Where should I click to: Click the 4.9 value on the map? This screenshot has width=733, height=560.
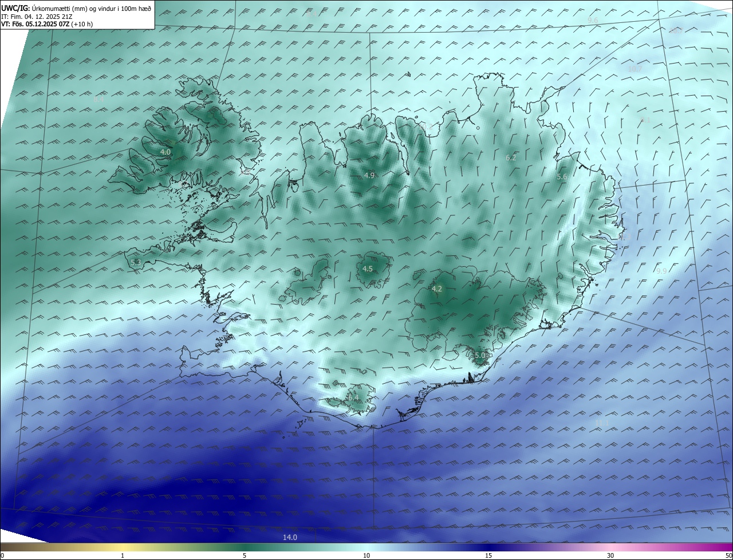pos(369,175)
